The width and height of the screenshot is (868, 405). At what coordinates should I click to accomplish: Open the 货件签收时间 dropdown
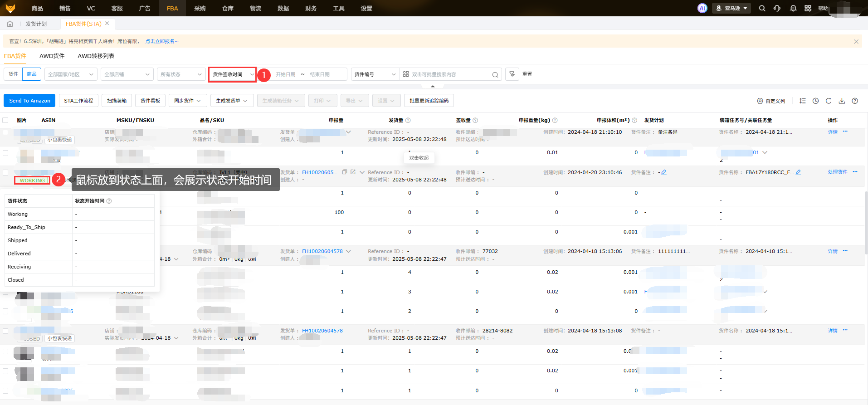233,74
